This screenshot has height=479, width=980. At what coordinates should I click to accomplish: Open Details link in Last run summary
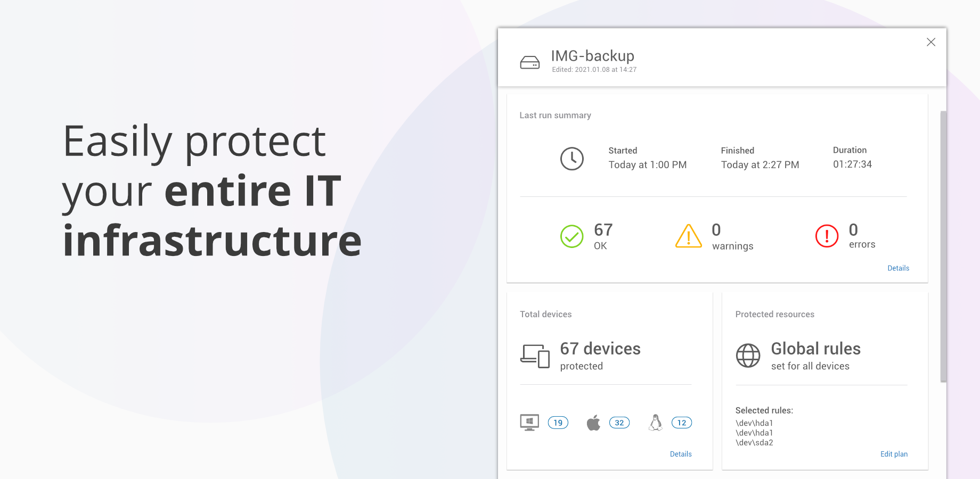898,268
